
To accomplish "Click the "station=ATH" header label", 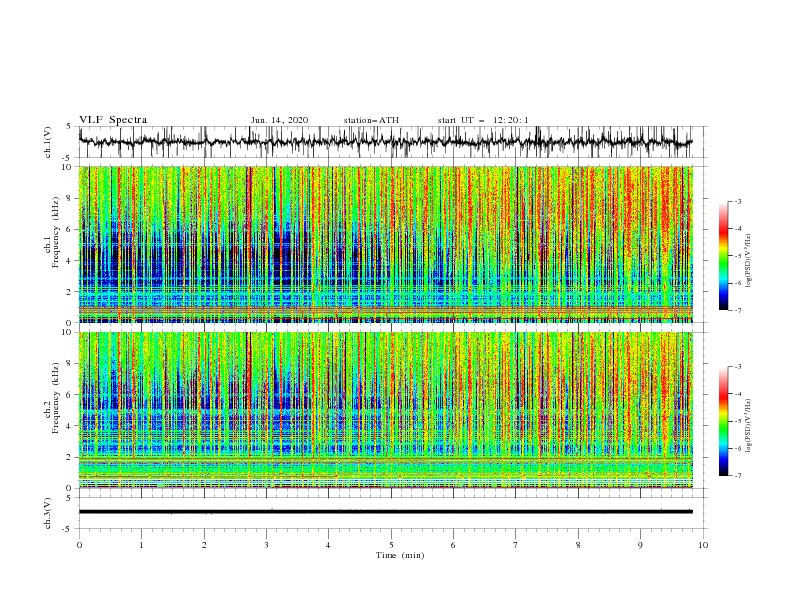I will [x=371, y=120].
